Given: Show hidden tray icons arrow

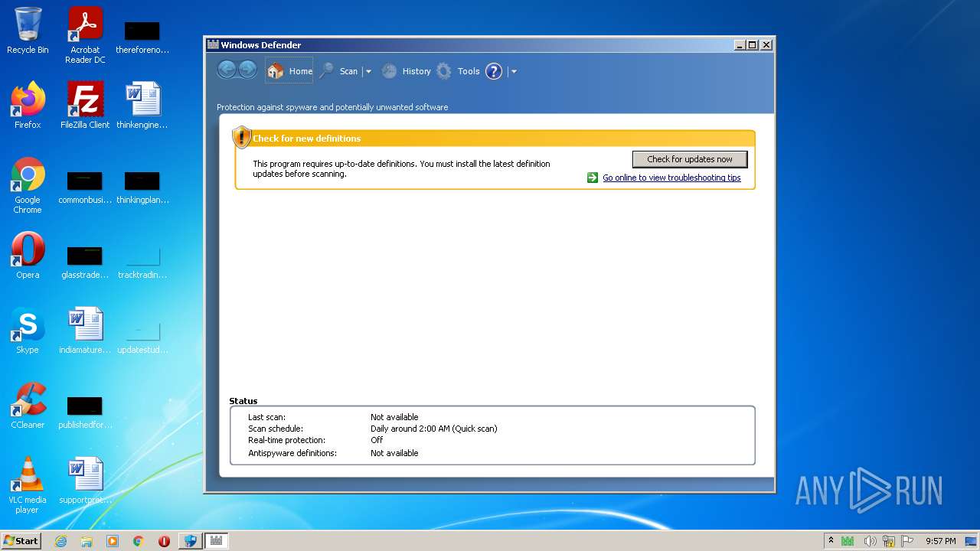Looking at the screenshot, I should [x=831, y=540].
